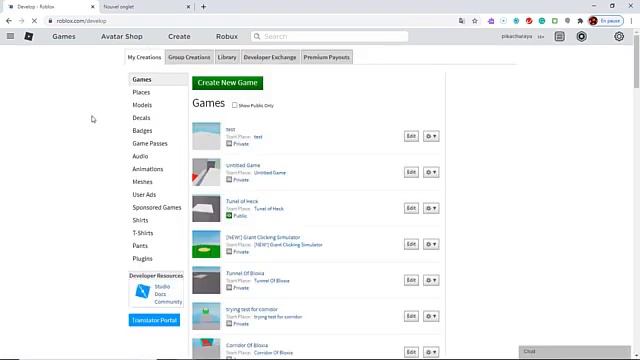The height and width of the screenshot is (360, 640).
Task: Open the Chat bar at bottom right
Action: tap(574, 351)
